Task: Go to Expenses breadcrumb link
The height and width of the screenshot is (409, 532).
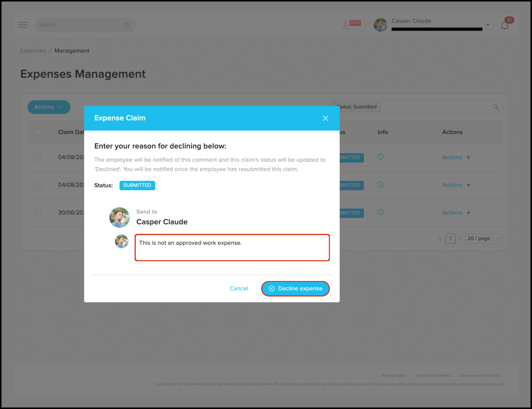Action: 33,51
